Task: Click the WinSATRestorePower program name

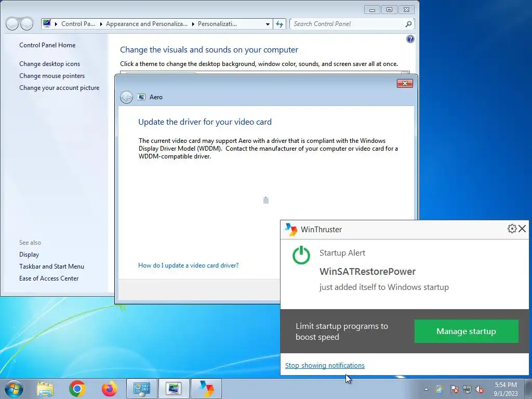Action: tap(367, 271)
